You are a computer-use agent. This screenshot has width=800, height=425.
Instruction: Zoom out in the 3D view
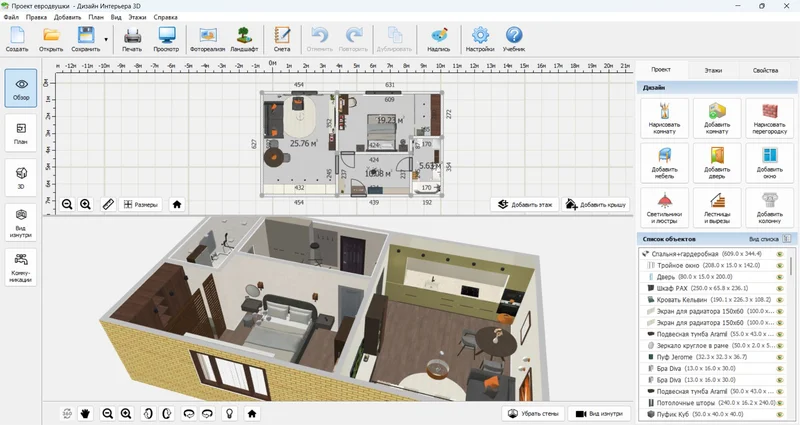coord(108,414)
